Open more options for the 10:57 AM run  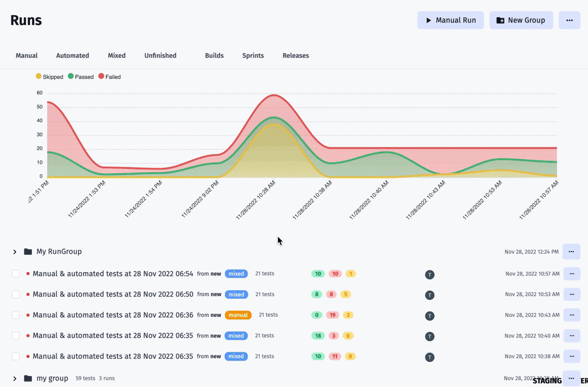(571, 274)
